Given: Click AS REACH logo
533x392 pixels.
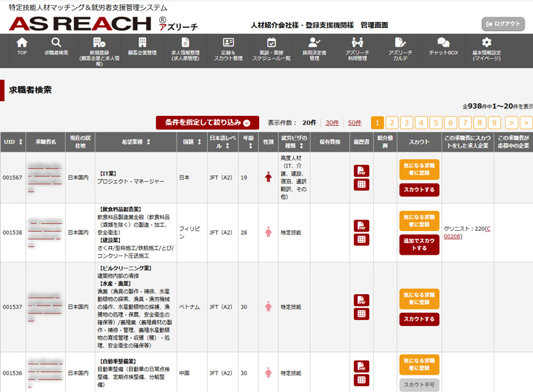Looking at the screenshot, I should pos(80,23).
